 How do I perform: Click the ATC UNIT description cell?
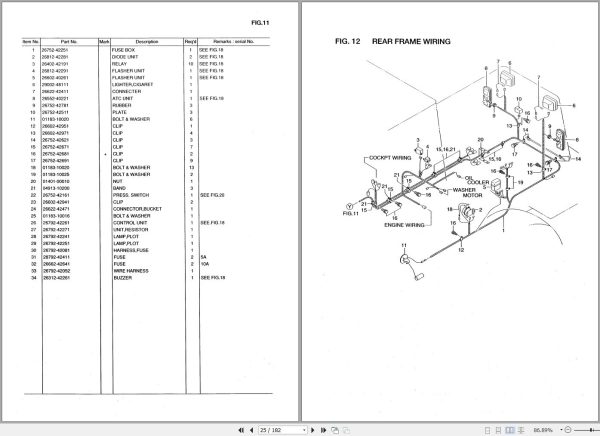[x=122, y=98]
